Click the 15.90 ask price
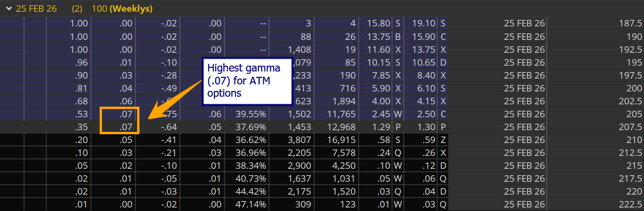The width and height of the screenshot is (644, 211). 424,36
